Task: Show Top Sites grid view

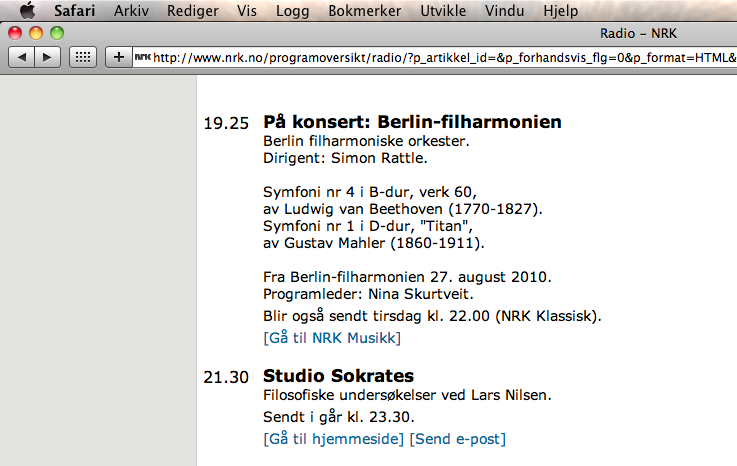Action: pyautogui.click(x=83, y=57)
